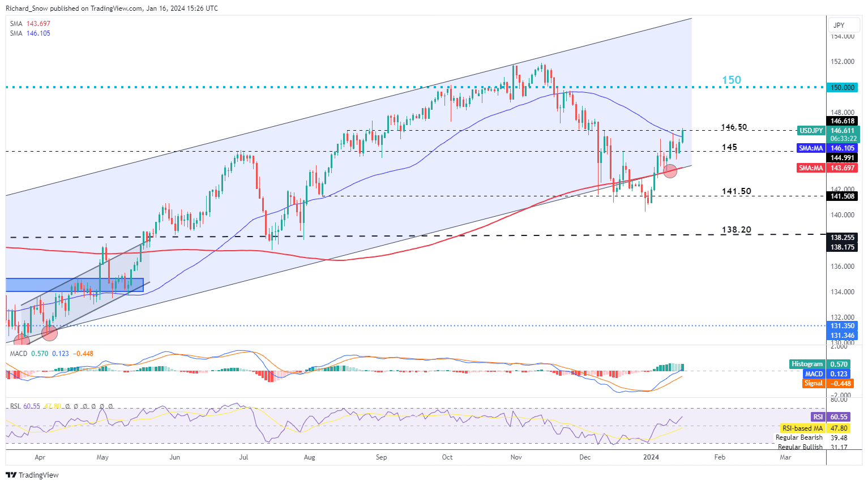Click the TradingView logo at bottom left
This screenshot has height=485, width=868.
pos(32,475)
